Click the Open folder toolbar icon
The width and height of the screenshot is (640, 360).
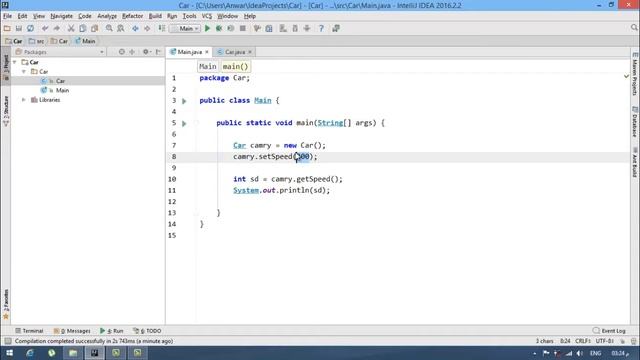coord(7,28)
